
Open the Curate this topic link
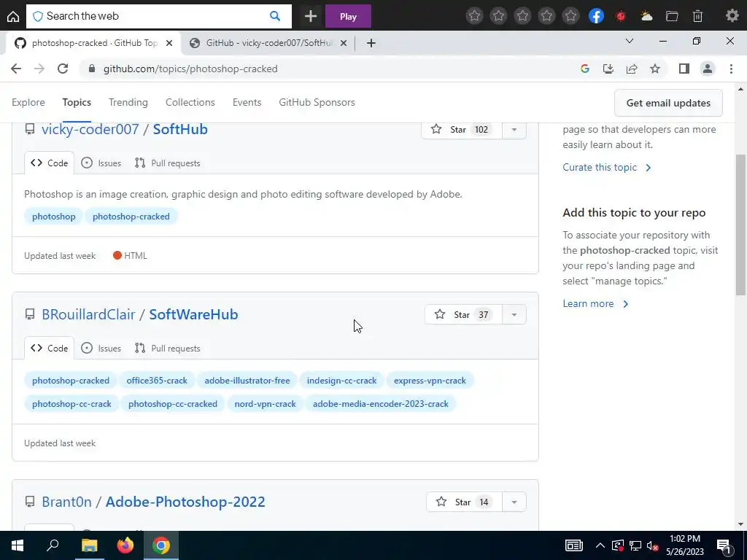point(606,167)
